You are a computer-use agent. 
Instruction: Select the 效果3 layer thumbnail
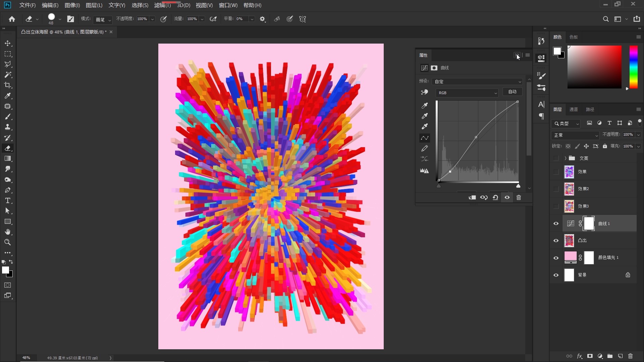tap(569, 206)
